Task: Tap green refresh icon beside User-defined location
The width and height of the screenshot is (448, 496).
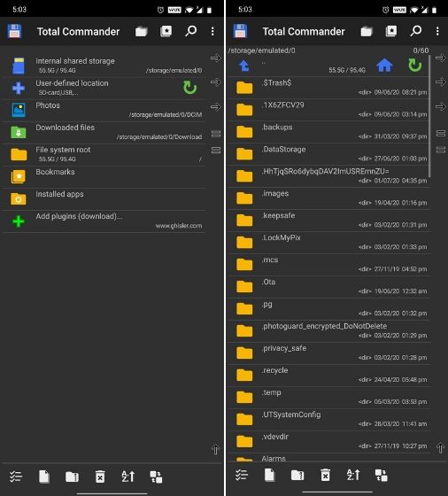Action: [x=190, y=88]
